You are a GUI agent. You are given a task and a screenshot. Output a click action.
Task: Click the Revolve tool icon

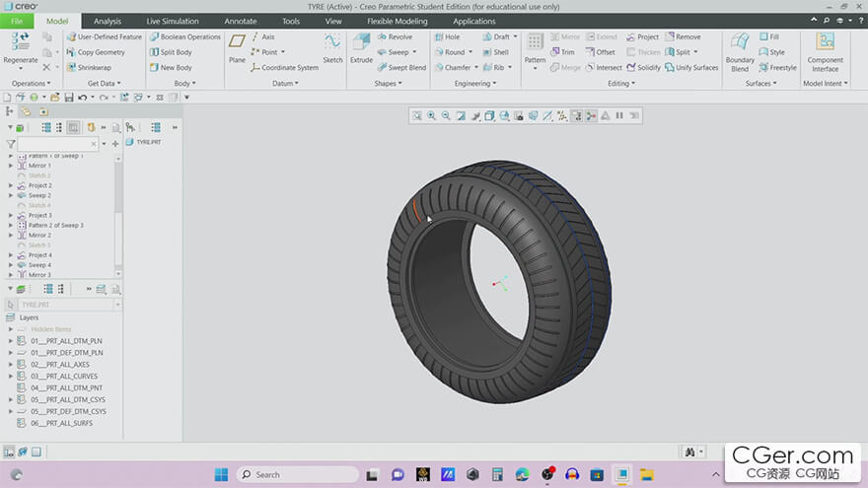[394, 36]
